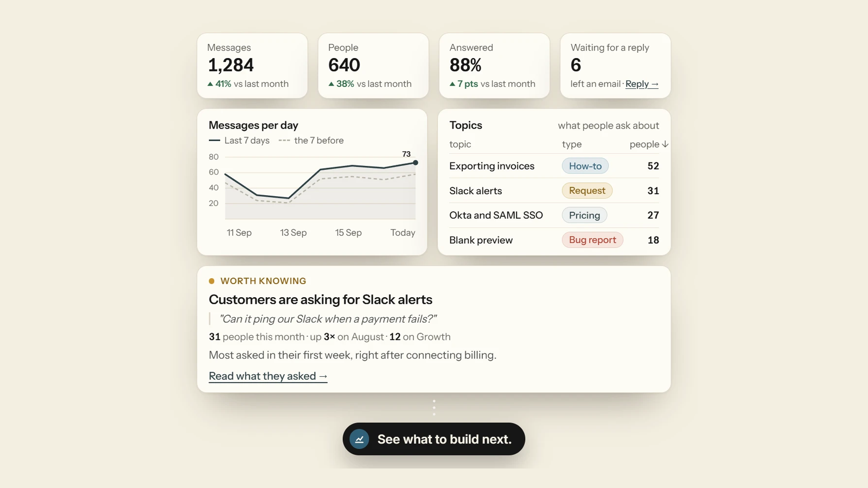Screen dimensions: 868x488
Task: Select the Bug report tag
Action: (x=592, y=240)
